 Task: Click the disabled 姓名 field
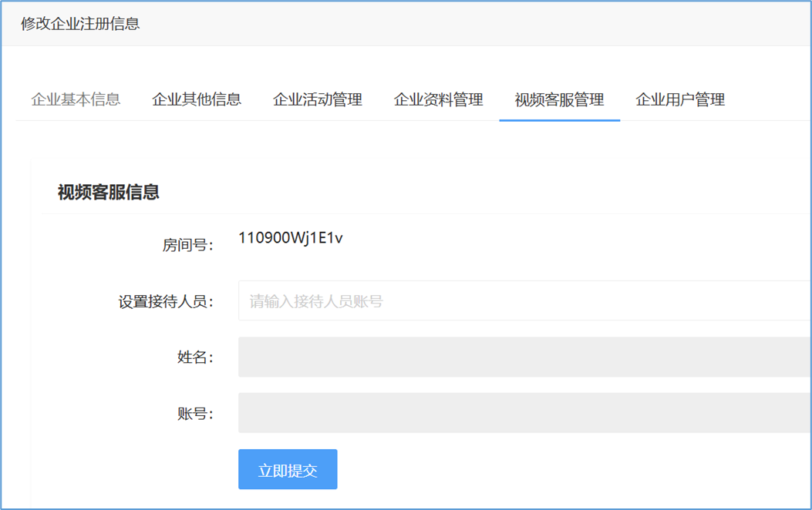pyautogui.click(x=524, y=357)
